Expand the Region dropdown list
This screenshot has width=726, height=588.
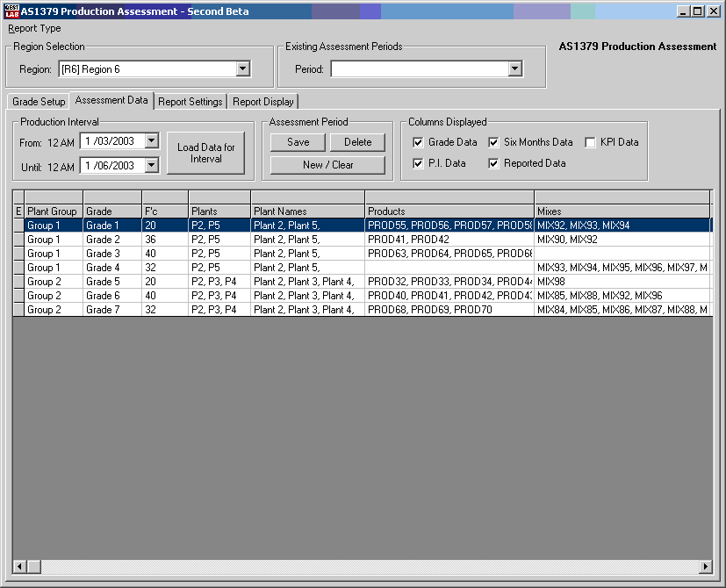pyautogui.click(x=243, y=69)
